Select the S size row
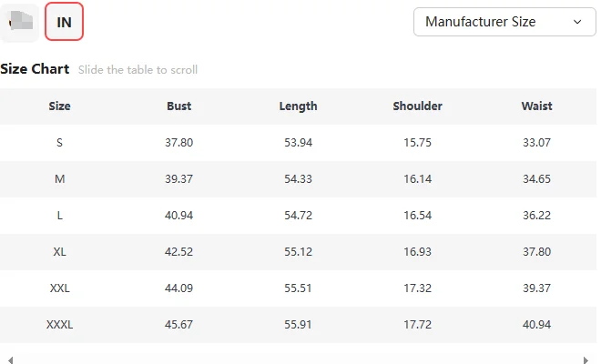 [x=298, y=143]
